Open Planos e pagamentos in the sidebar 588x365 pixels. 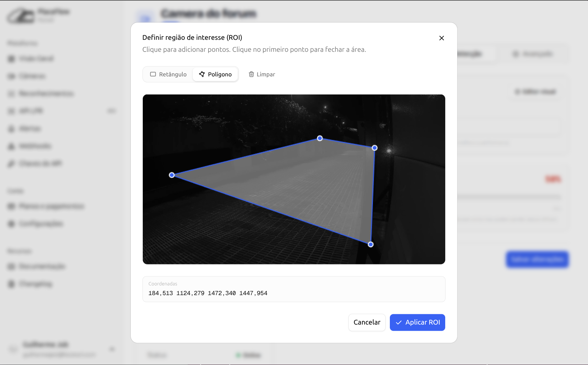pos(51,206)
